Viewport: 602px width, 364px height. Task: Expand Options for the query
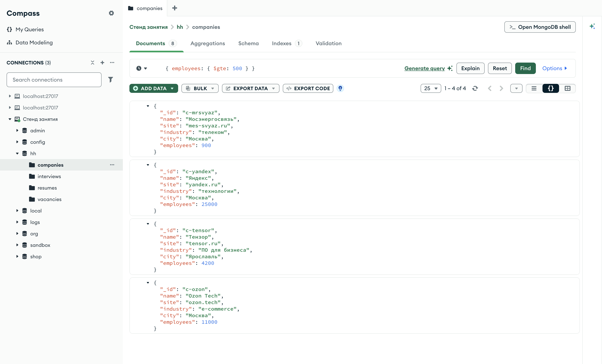pos(554,68)
